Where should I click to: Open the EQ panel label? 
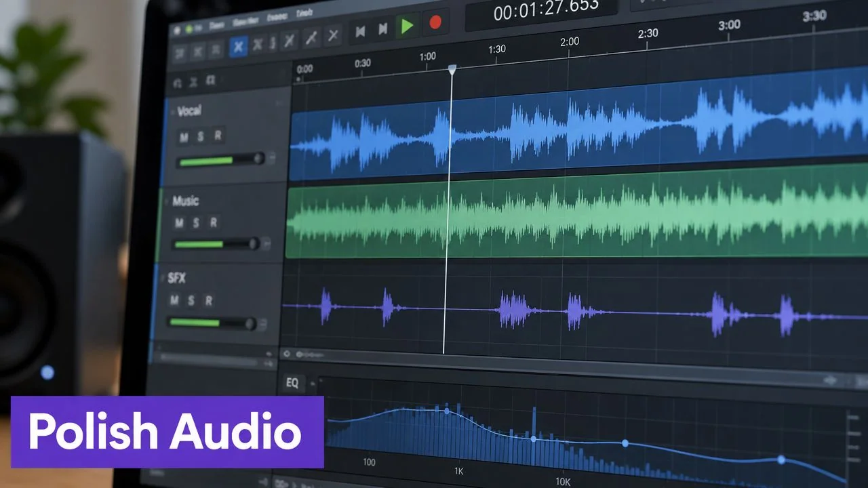292,383
